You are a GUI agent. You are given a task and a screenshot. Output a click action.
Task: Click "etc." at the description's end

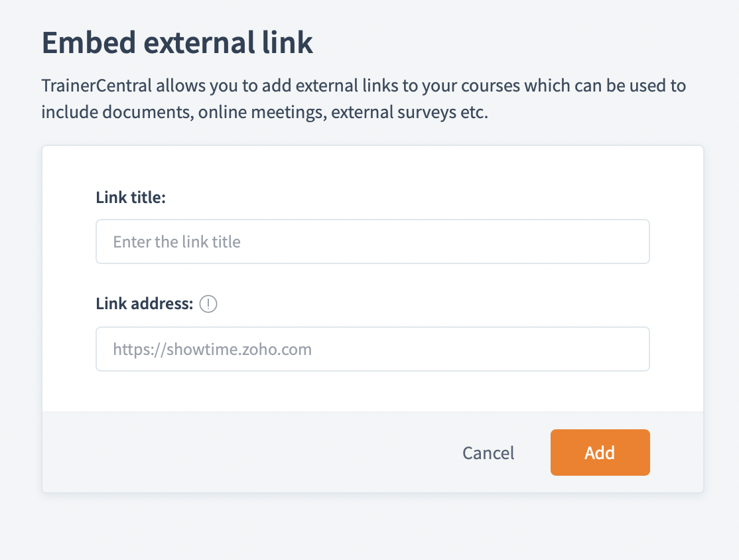pos(473,112)
